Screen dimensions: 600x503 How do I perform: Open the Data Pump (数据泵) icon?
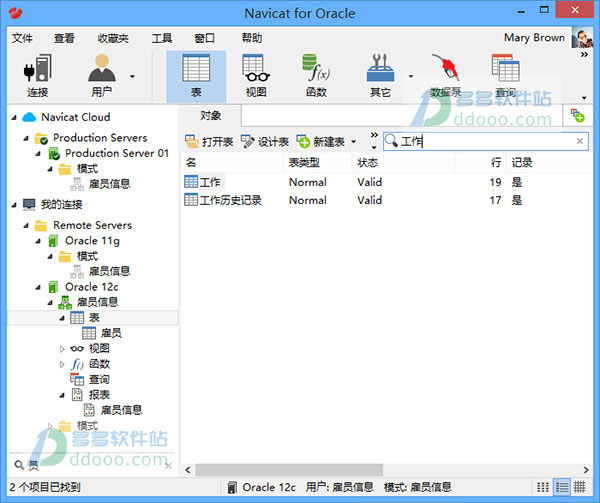point(446,76)
